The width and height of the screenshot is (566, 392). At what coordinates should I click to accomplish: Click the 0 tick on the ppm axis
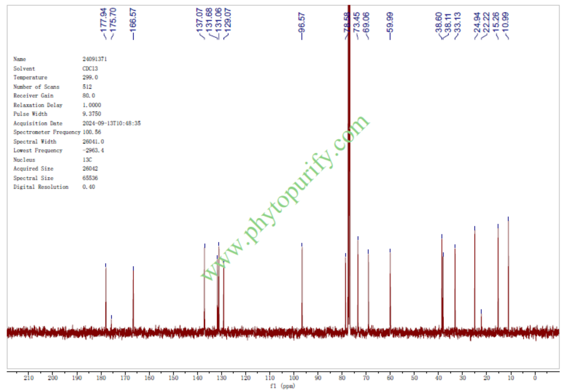tap(534, 378)
